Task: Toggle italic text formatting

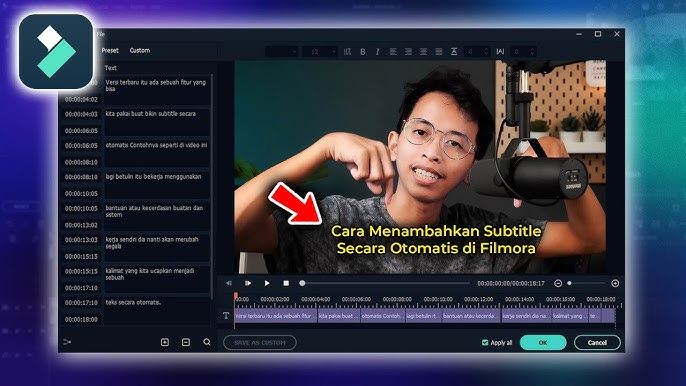Action: tap(378, 52)
